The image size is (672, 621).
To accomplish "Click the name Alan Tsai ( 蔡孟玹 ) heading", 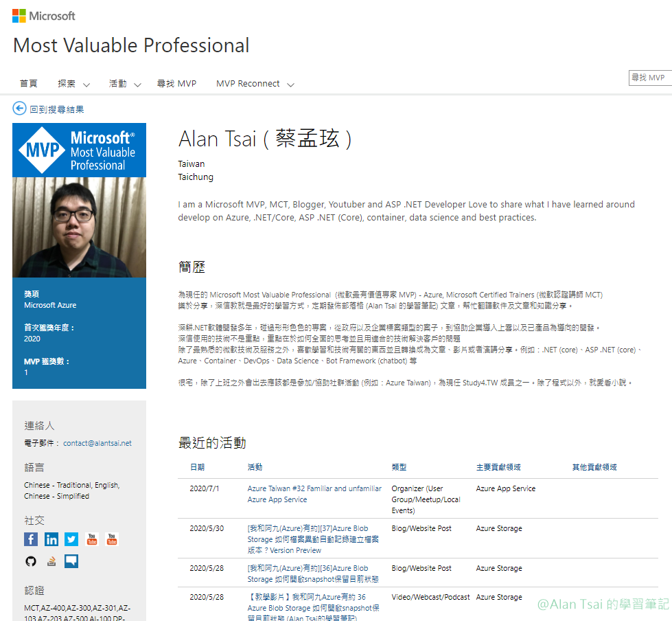I will 265,139.
